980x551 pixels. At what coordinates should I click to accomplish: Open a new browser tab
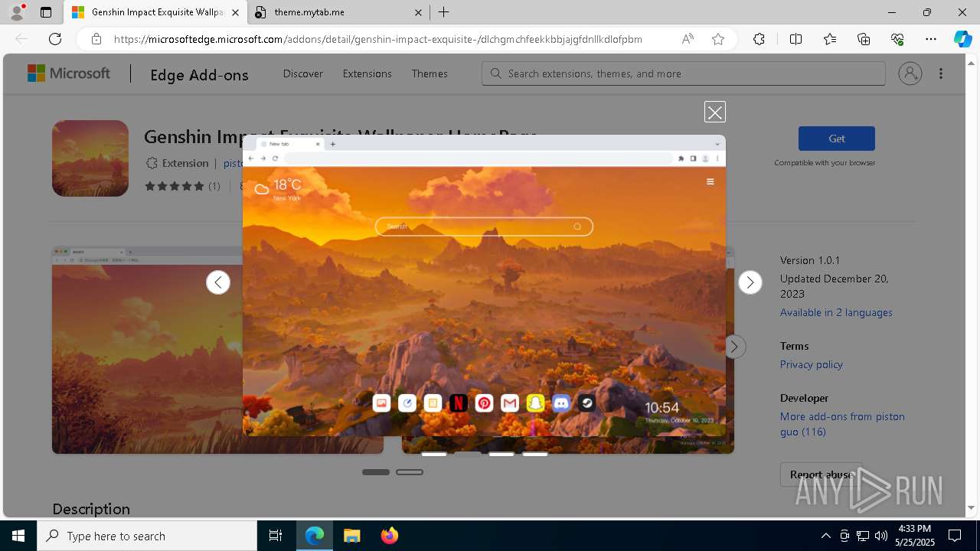point(443,12)
